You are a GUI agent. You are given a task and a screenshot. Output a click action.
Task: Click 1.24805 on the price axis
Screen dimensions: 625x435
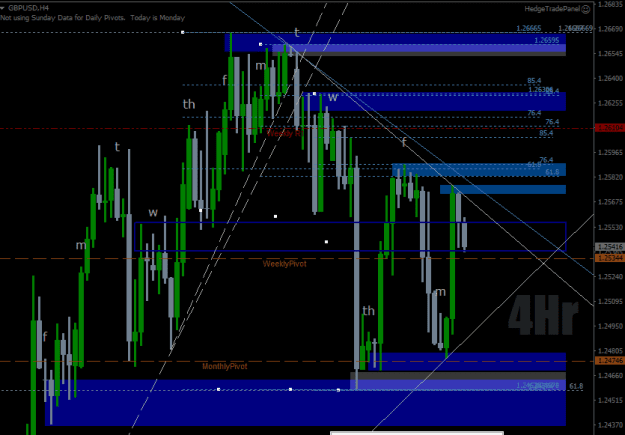pos(610,350)
